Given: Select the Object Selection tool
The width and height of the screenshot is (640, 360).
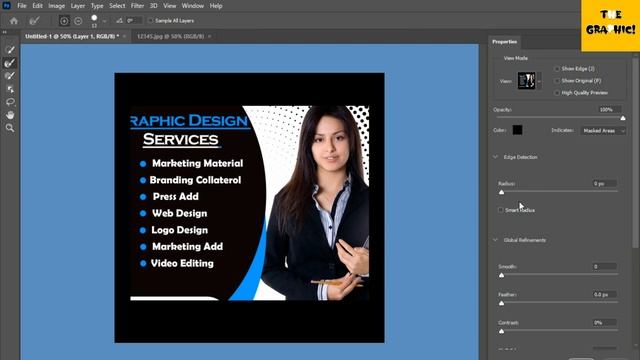Looking at the screenshot, I should coord(10,89).
